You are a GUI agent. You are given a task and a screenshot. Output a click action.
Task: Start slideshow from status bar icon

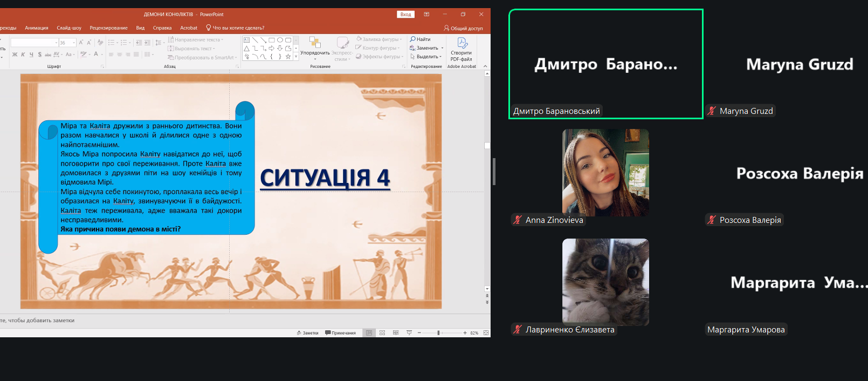pos(409,333)
